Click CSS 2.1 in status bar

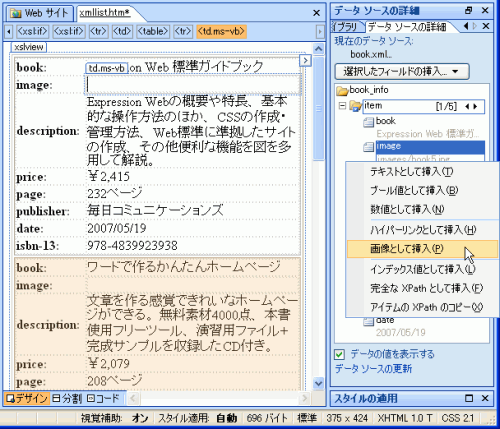pos(458,418)
